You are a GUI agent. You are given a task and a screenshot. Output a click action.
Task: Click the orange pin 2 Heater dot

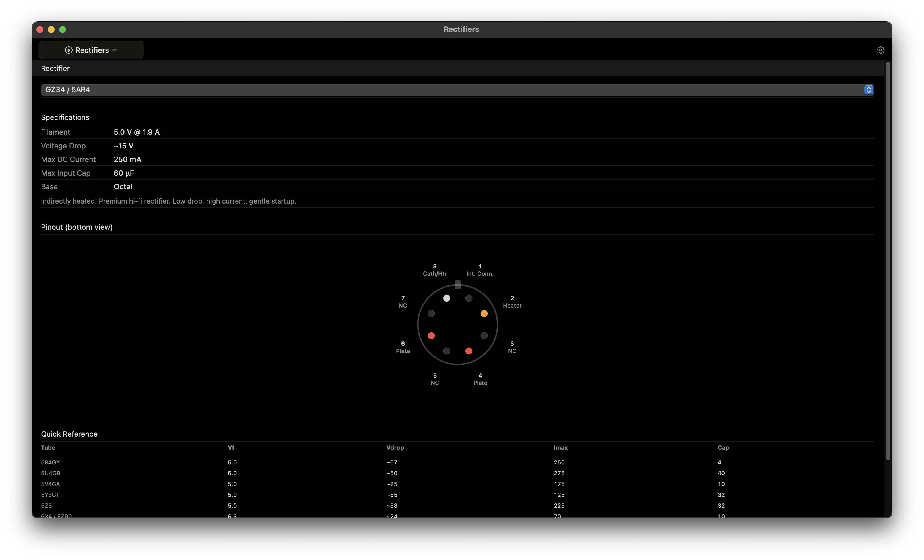tap(484, 314)
